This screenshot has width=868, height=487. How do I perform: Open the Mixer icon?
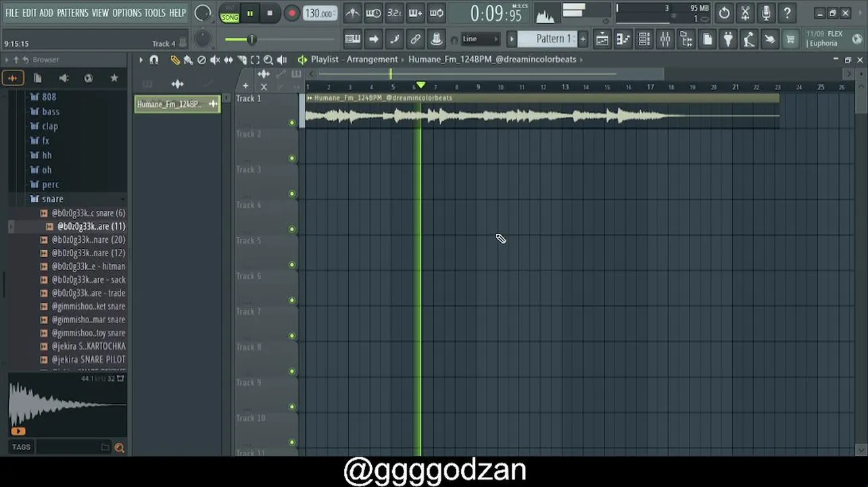click(665, 39)
